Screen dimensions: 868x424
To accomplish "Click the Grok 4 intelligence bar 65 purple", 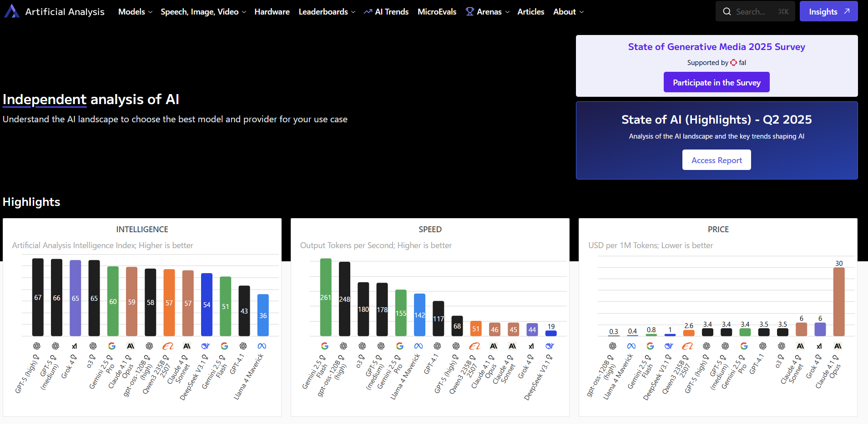I will click(75, 298).
